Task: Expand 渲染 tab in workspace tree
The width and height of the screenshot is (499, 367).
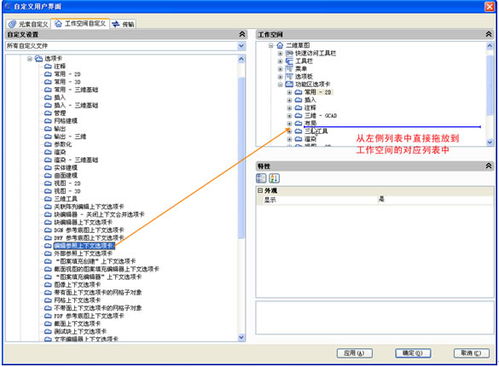Action: [290, 139]
